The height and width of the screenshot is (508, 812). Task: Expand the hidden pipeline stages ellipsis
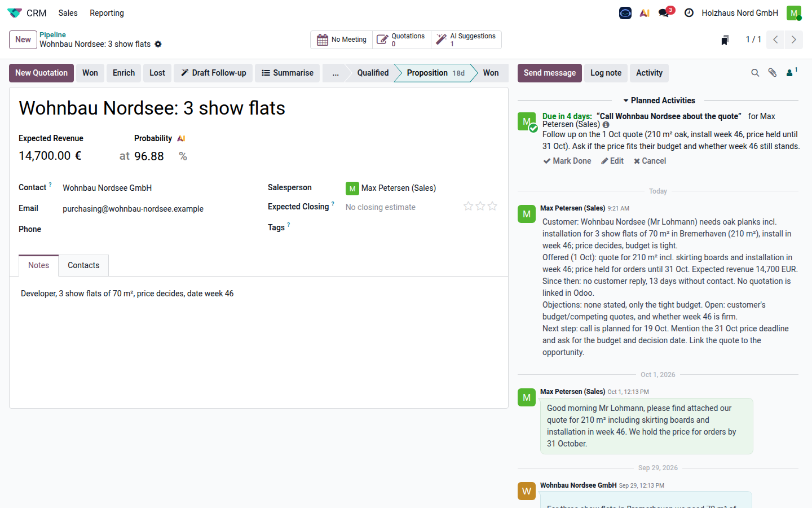(x=336, y=73)
